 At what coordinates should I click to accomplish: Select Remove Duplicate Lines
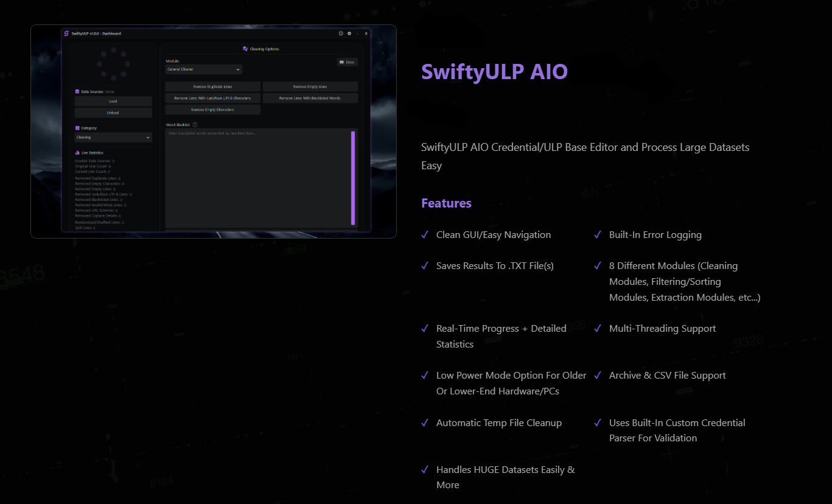click(213, 86)
